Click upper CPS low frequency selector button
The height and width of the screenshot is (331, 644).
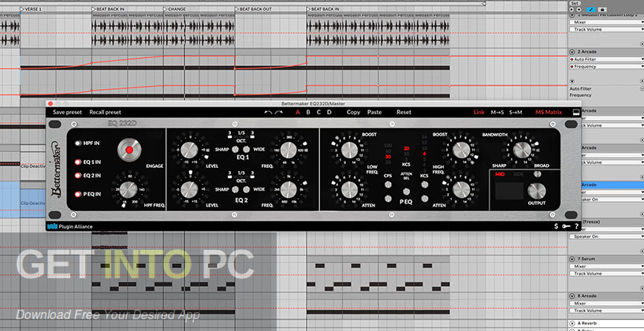(x=388, y=184)
